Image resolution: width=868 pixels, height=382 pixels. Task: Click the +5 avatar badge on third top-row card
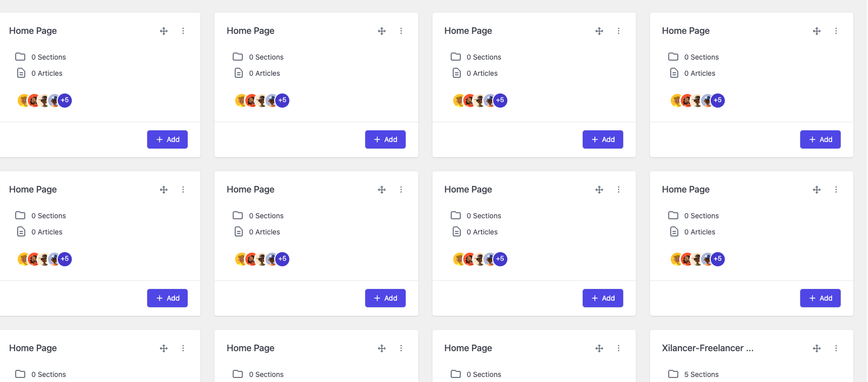(500, 100)
